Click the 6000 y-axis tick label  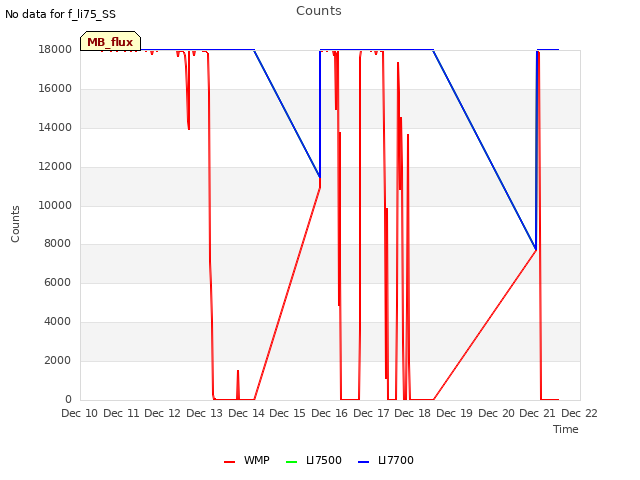pyautogui.click(x=58, y=282)
